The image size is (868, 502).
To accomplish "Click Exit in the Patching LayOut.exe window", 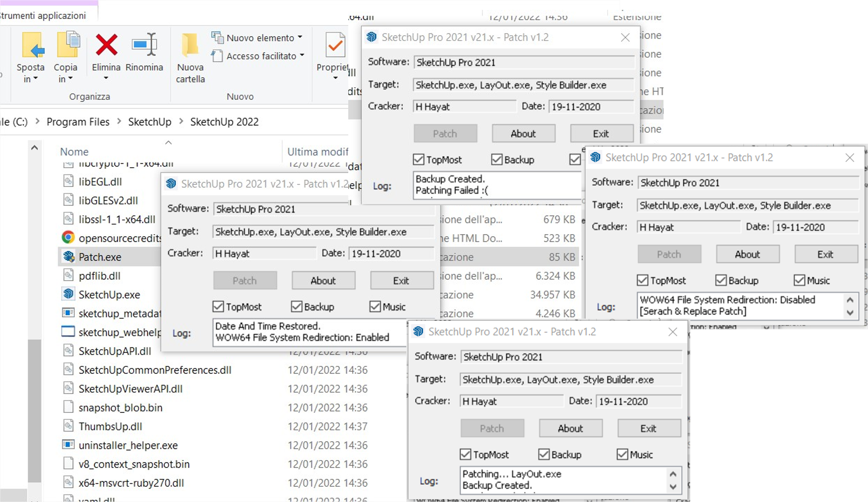I will pos(649,428).
